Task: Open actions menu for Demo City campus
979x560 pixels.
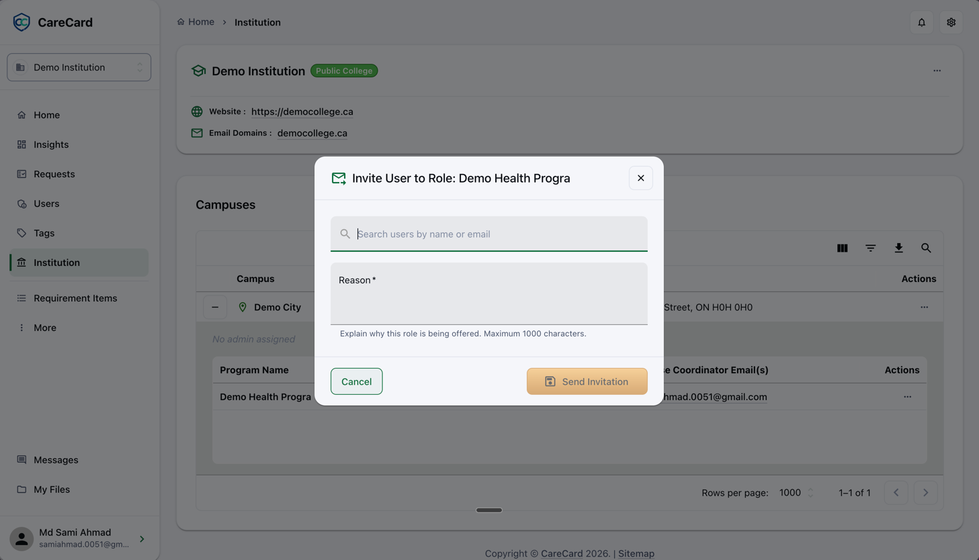Action: (x=924, y=307)
